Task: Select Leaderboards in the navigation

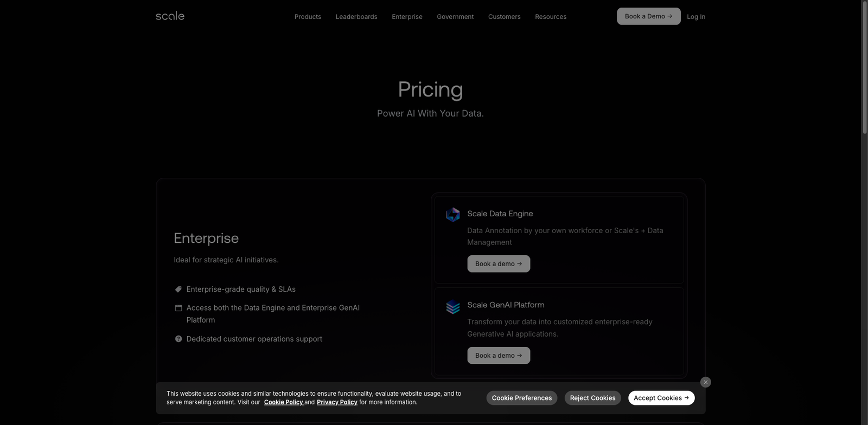Action: tap(356, 17)
